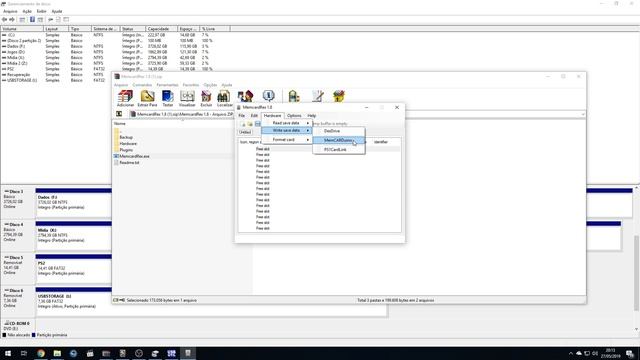Click MemcardRex save toolbar icon

click(x=258, y=124)
